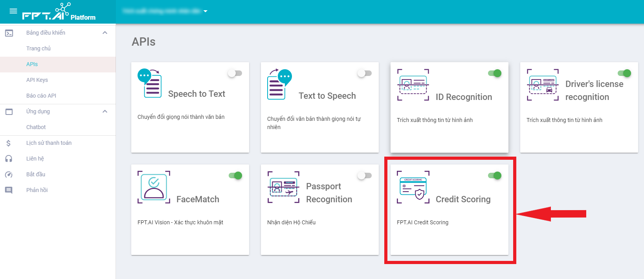644x279 pixels.
Task: Open the FaceMatch title
Action: [198, 199]
